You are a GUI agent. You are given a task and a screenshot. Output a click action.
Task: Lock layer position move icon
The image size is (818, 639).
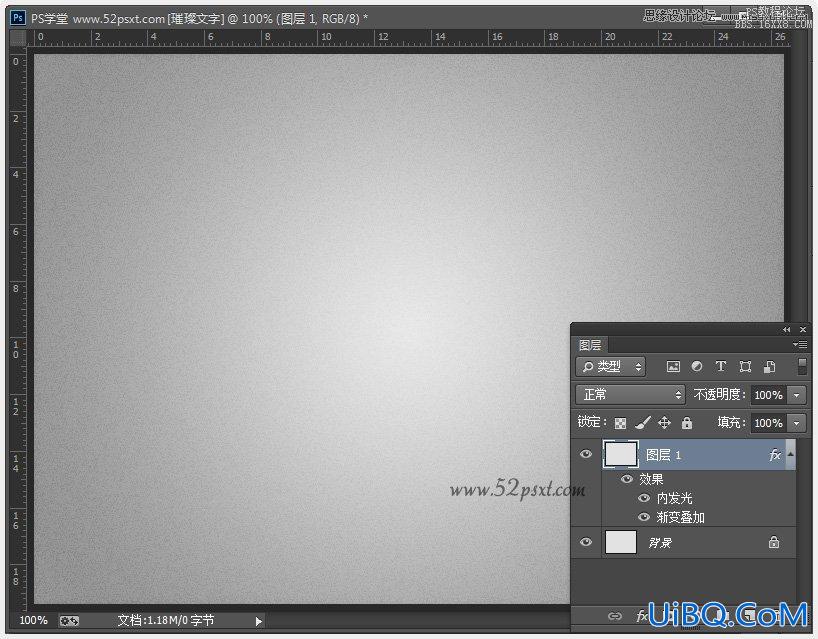click(x=664, y=423)
